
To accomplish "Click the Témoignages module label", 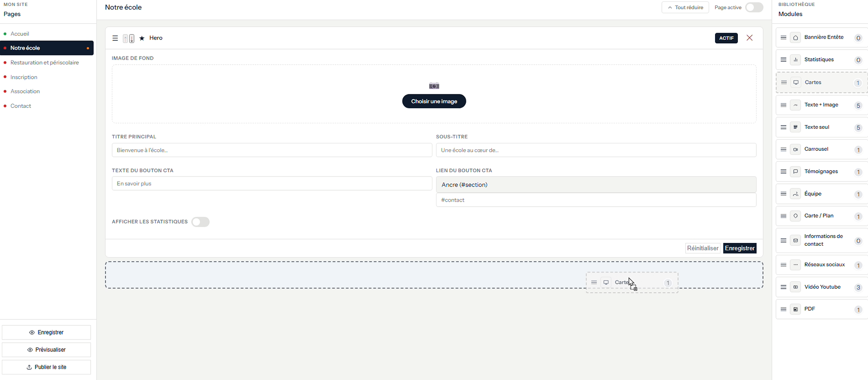I will 821,172.
